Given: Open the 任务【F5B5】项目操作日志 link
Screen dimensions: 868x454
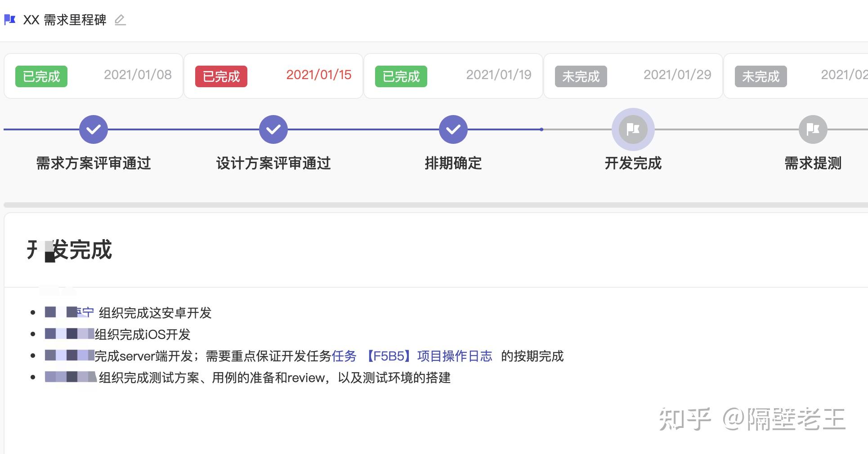Looking at the screenshot, I should [412, 356].
